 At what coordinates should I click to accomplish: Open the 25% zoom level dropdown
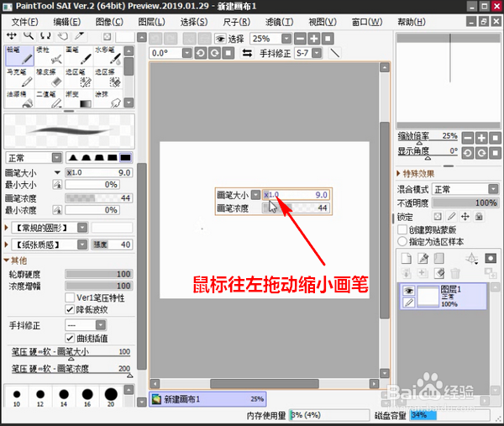pos(286,39)
